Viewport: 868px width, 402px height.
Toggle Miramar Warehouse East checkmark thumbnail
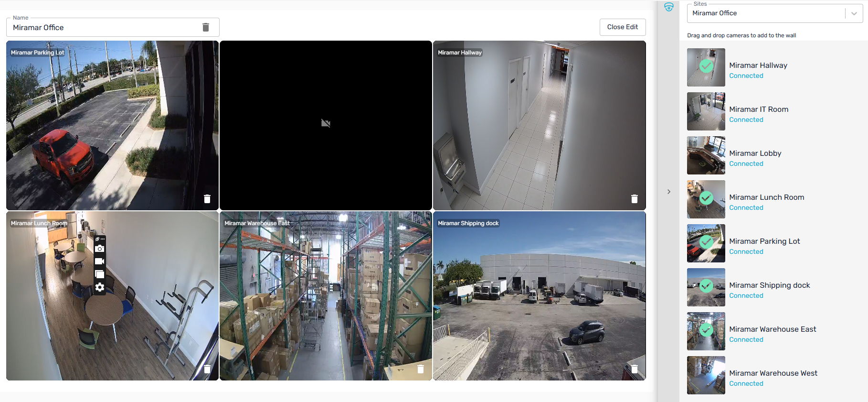[x=706, y=331]
